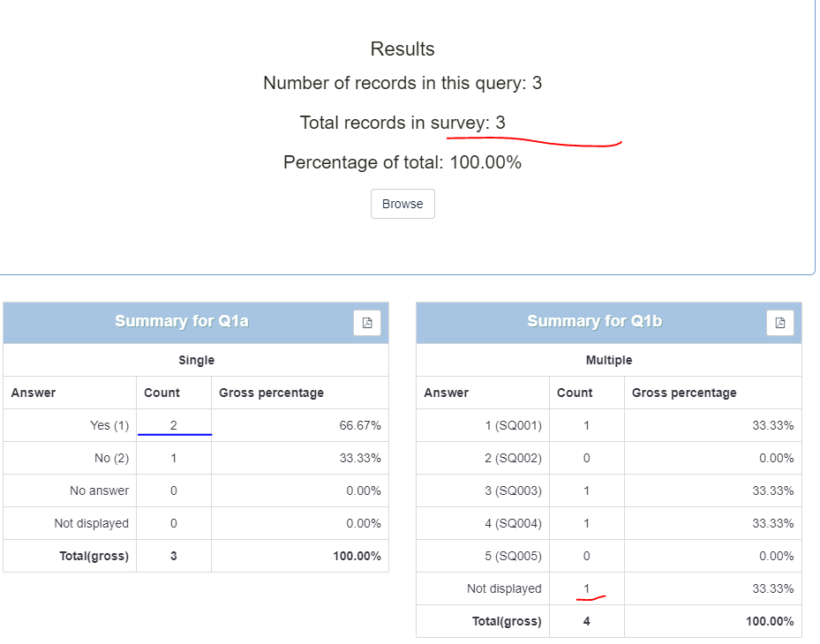820x644 pixels.
Task: Click 'Gross percentage' column header in Q1a
Action: (271, 393)
